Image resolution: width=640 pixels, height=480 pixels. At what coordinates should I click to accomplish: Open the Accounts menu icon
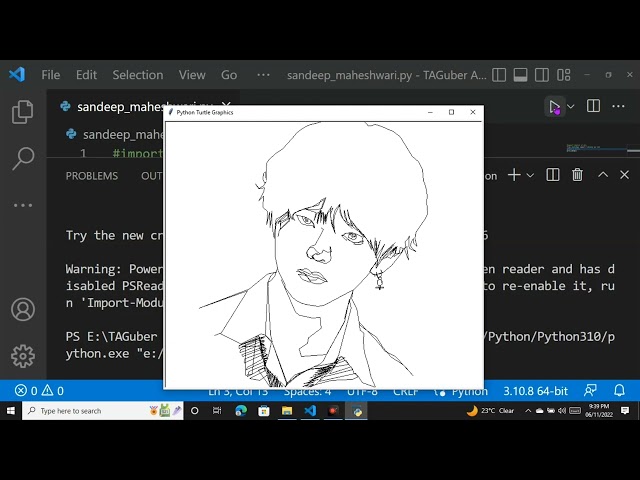23,309
